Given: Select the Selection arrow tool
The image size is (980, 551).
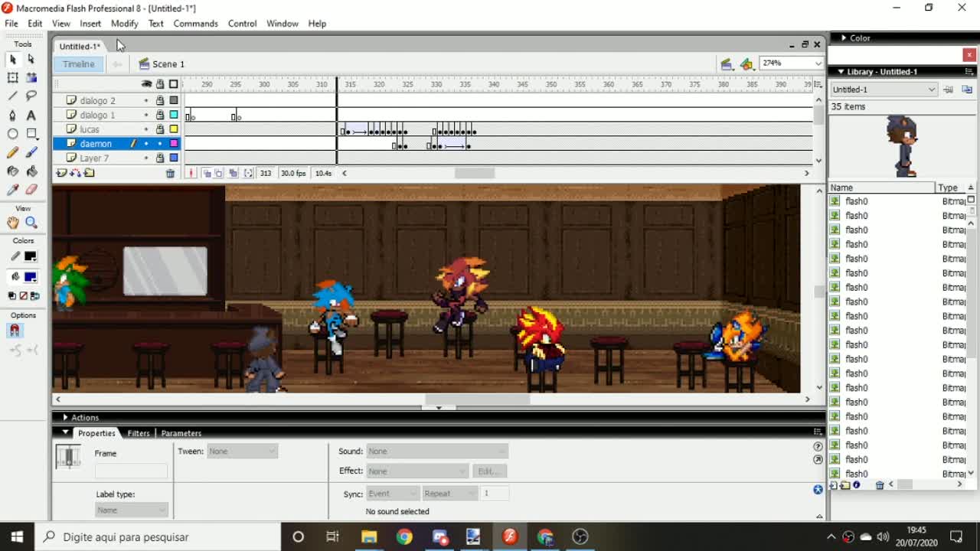Looking at the screenshot, I should (x=12, y=59).
